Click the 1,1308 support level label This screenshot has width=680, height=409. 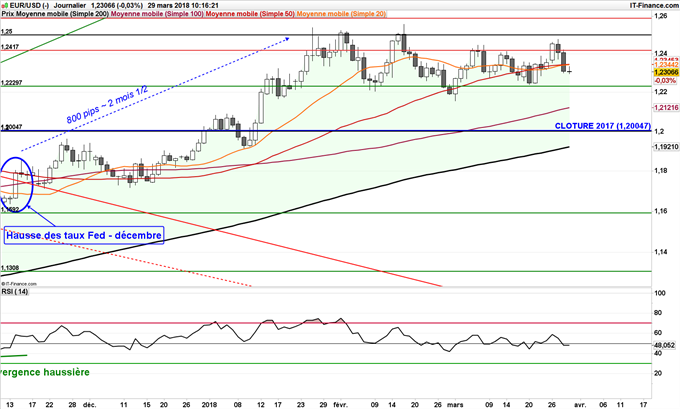pyautogui.click(x=10, y=268)
